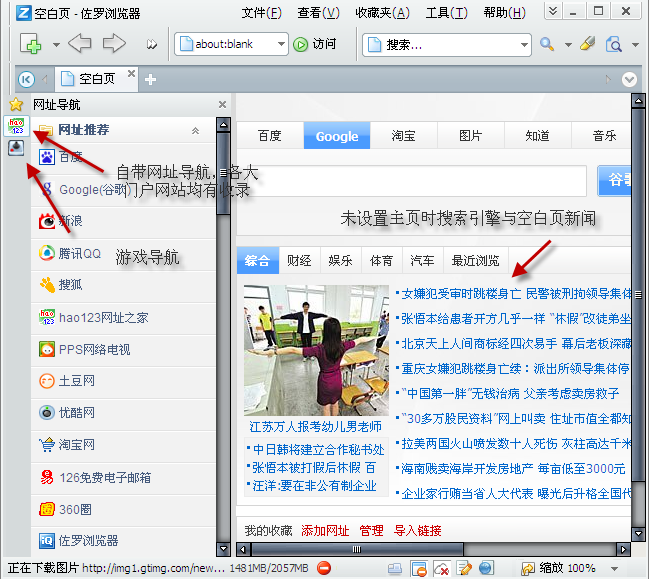Open the about:blank address dropdown

coord(281,44)
